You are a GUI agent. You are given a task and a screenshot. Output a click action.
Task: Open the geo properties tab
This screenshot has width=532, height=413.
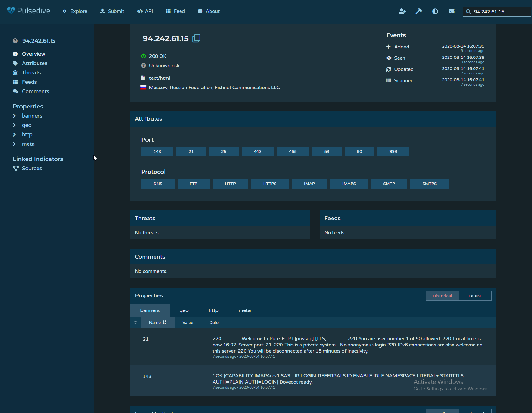pos(184,310)
